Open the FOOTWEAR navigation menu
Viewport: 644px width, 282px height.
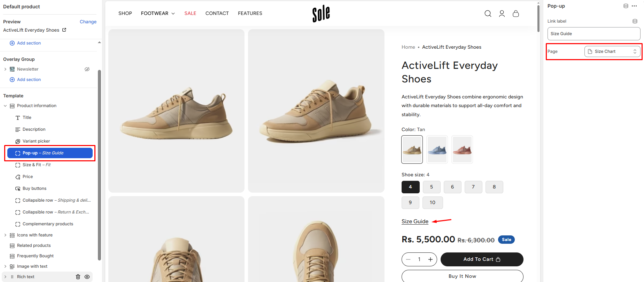(x=157, y=13)
